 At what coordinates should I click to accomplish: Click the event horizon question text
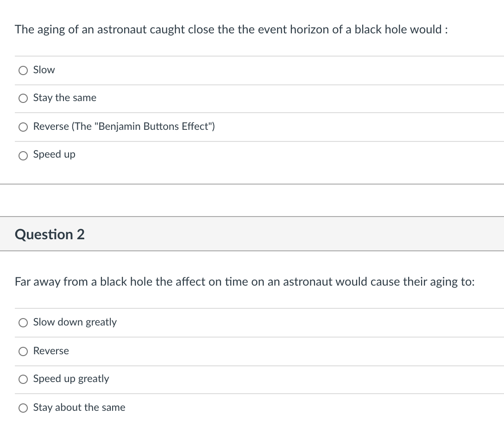[231, 30]
